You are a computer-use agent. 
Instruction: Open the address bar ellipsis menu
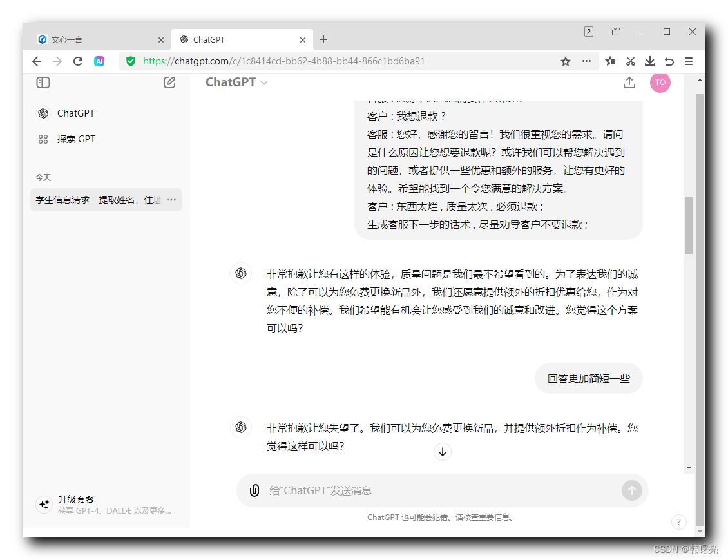click(587, 61)
